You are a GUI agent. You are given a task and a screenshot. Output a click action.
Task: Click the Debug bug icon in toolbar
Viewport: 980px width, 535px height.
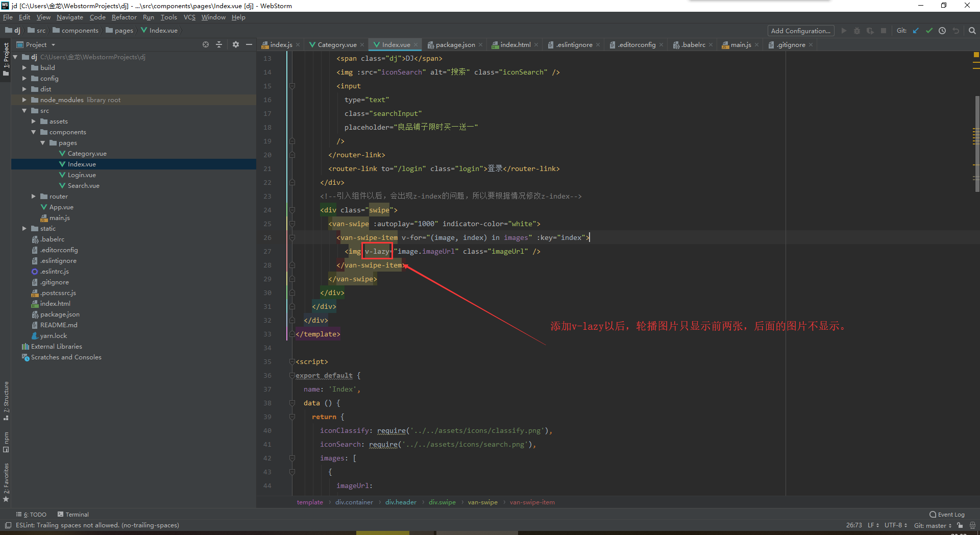[857, 31]
